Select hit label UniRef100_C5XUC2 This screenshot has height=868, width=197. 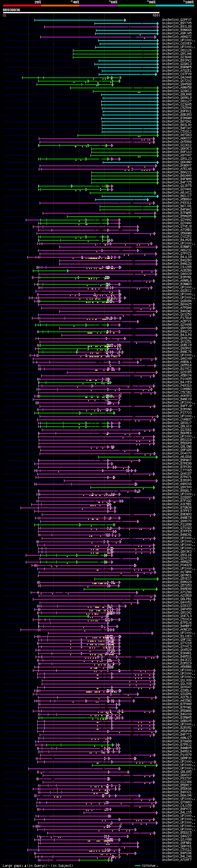(x=177, y=132)
